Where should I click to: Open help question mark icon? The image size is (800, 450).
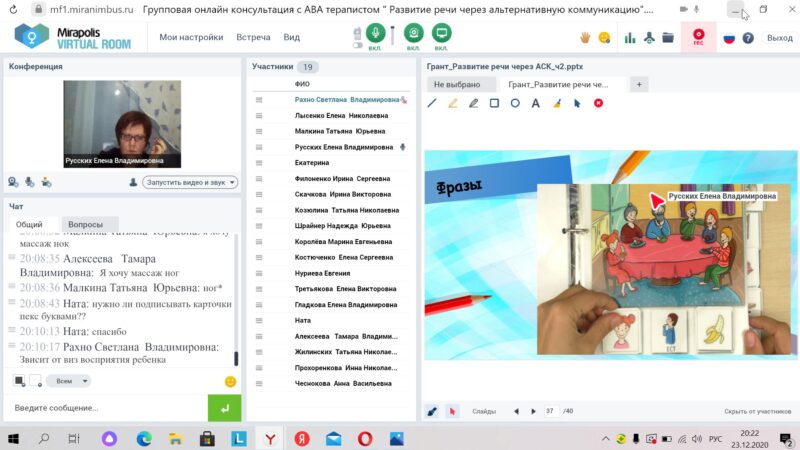click(x=748, y=38)
